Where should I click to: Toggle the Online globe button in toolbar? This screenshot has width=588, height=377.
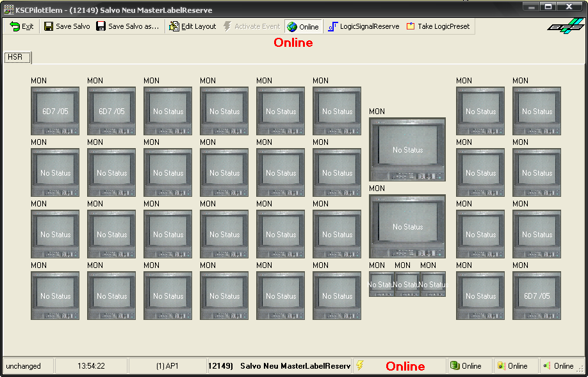(x=303, y=26)
